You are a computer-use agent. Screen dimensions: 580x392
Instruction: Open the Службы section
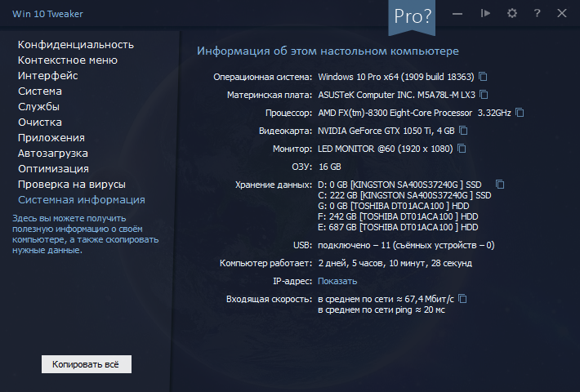(39, 107)
